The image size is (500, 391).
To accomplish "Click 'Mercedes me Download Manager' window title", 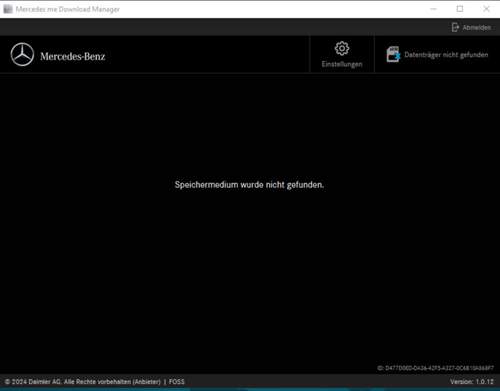I will point(68,9).
